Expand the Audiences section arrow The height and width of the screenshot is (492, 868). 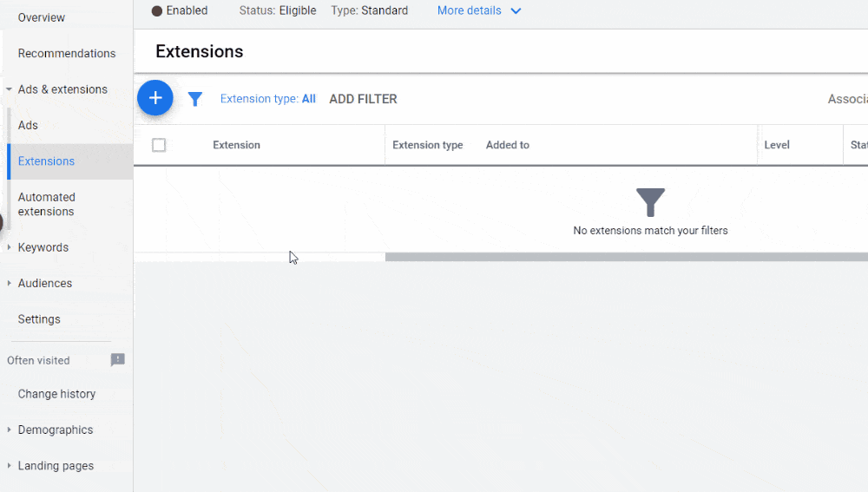[x=9, y=284]
